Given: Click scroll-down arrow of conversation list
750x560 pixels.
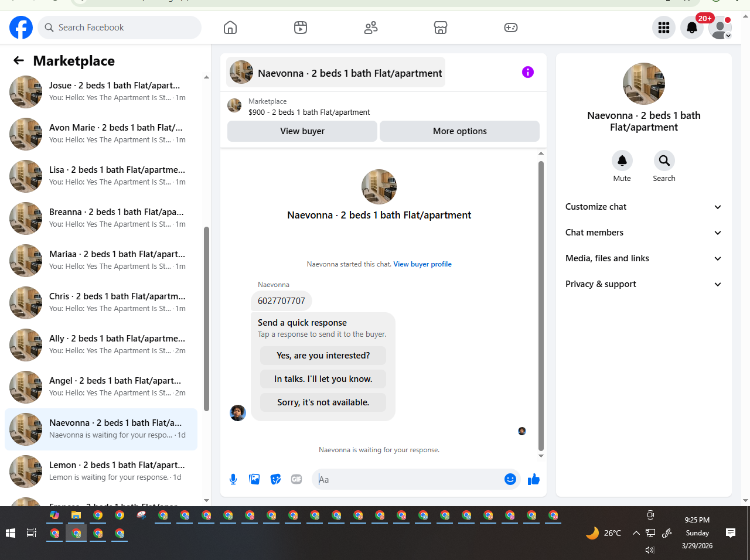Looking at the screenshot, I should point(206,501).
